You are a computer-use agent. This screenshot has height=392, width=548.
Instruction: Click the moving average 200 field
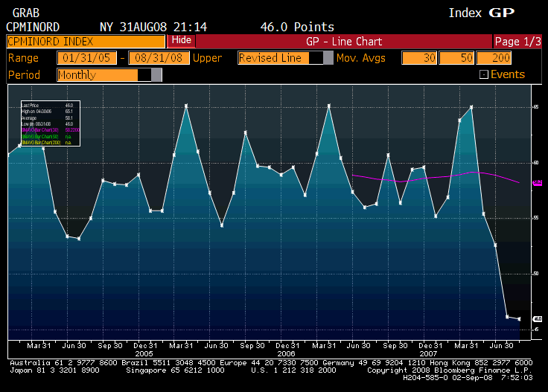[x=494, y=58]
